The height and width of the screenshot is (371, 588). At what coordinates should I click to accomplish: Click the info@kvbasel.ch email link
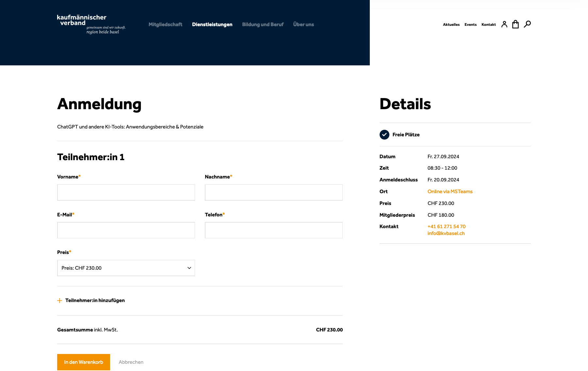pos(446,233)
